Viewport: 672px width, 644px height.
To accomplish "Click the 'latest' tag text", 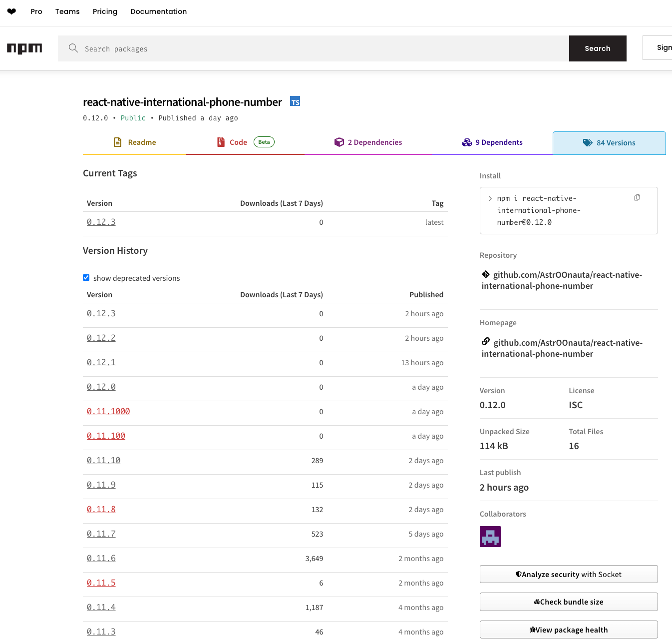I will tap(434, 222).
